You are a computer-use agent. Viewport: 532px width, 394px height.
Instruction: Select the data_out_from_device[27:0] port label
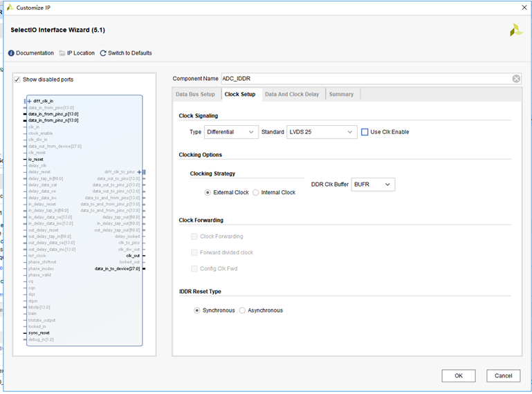click(x=55, y=146)
